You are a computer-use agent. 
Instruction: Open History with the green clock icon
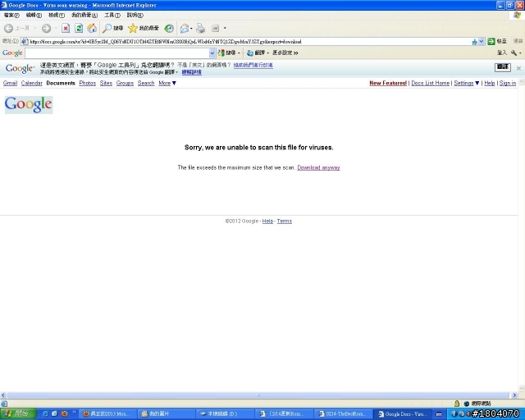[x=169, y=29]
